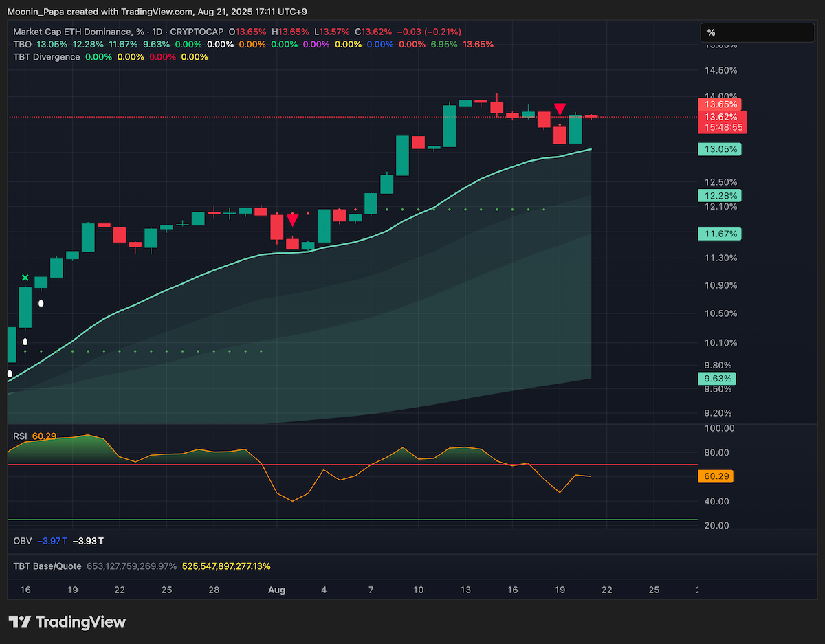This screenshot has width=825, height=644.
Task: Click the green 9.63% price axis label
Action: click(x=717, y=378)
